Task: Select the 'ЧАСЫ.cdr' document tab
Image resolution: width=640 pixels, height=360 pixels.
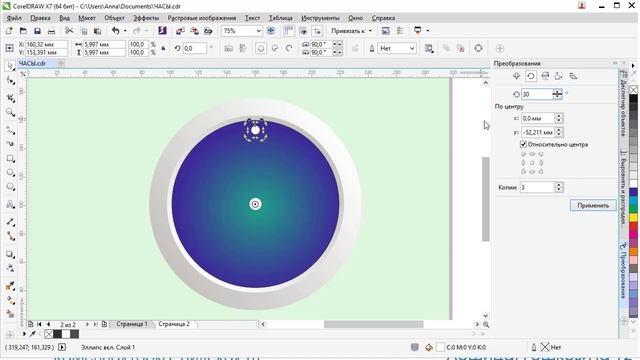Action: click(x=32, y=63)
